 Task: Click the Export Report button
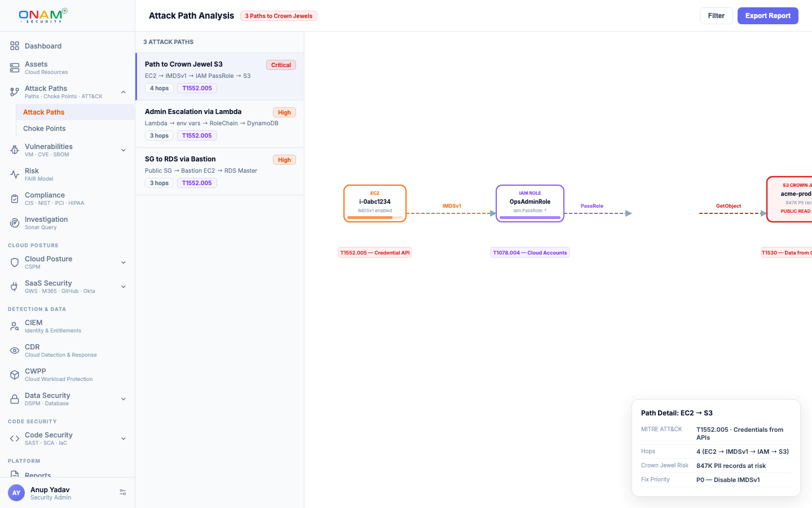[x=768, y=16]
